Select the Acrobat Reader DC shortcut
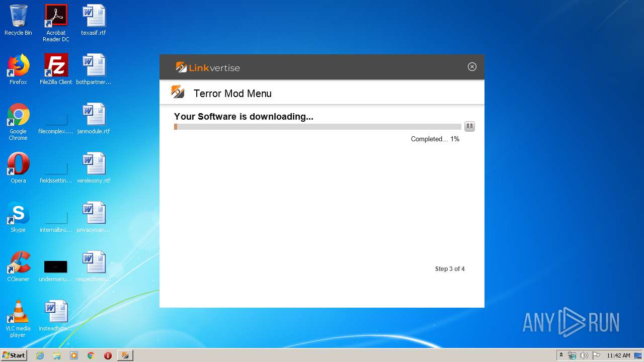This screenshot has height=362, width=644. [56, 23]
